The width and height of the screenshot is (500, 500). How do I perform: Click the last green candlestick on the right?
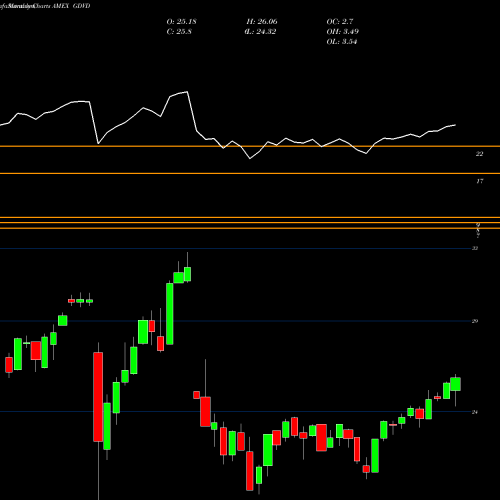[x=455, y=384]
